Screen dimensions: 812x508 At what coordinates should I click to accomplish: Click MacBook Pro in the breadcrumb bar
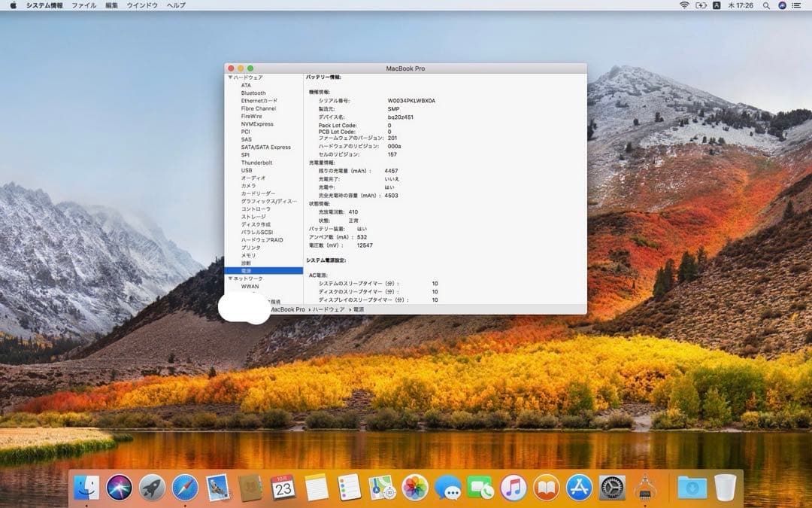pos(289,309)
